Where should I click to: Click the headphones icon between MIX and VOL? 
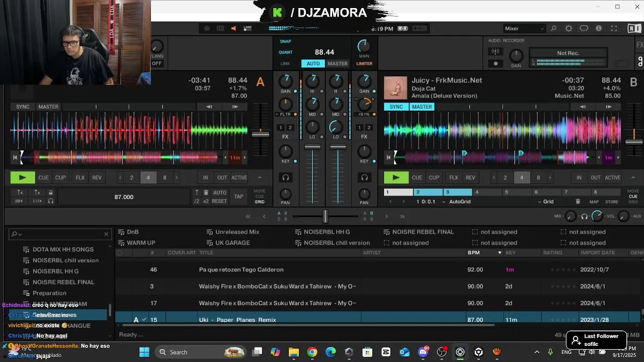click(x=584, y=216)
